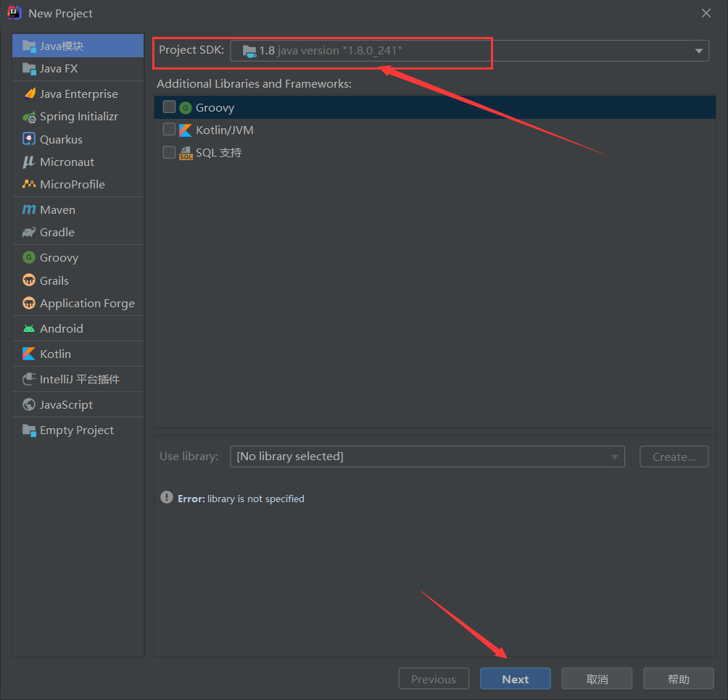Click the Previous button
The width and height of the screenshot is (728, 700).
pyautogui.click(x=434, y=679)
